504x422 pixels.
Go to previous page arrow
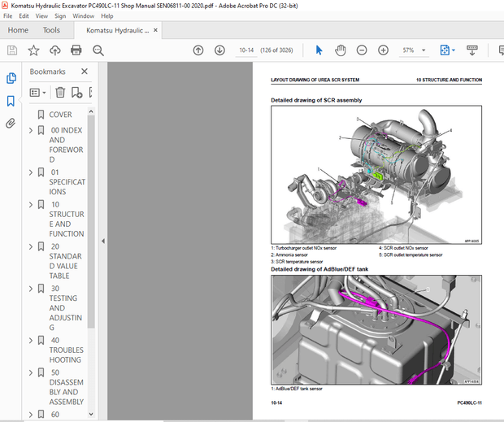click(198, 50)
